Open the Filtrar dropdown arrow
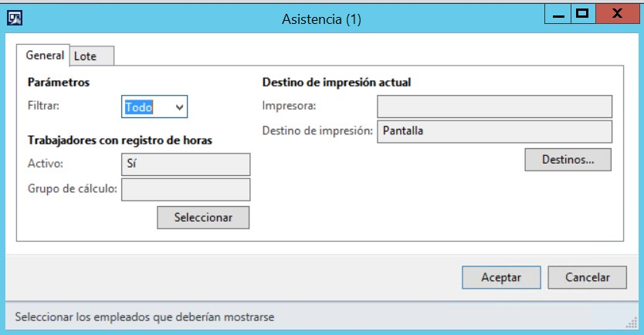Viewport: 644px width, 335px height. [x=179, y=107]
